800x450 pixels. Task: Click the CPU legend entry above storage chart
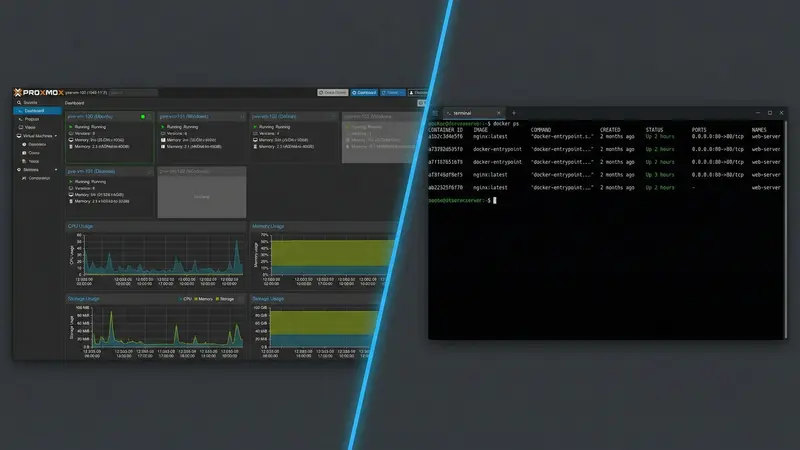click(x=185, y=299)
